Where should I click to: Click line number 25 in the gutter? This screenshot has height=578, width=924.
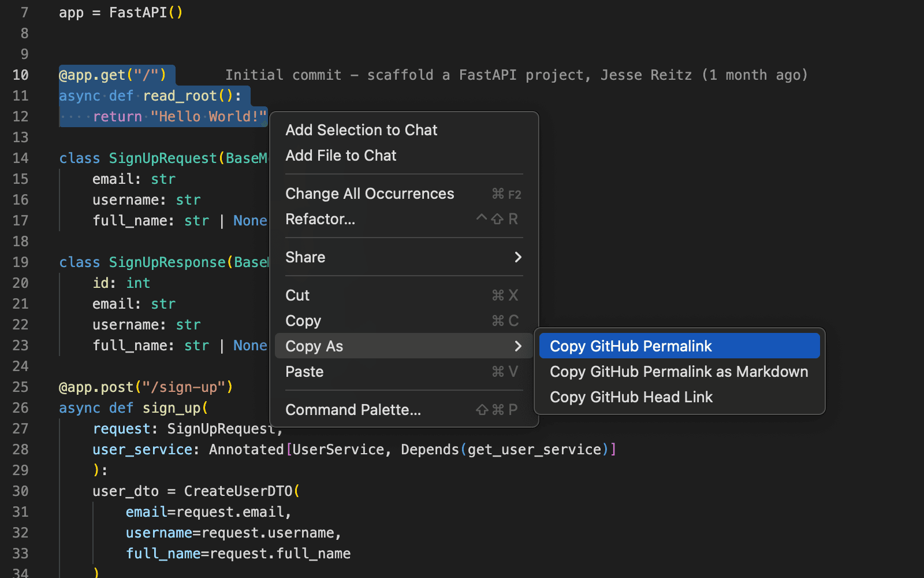20,387
